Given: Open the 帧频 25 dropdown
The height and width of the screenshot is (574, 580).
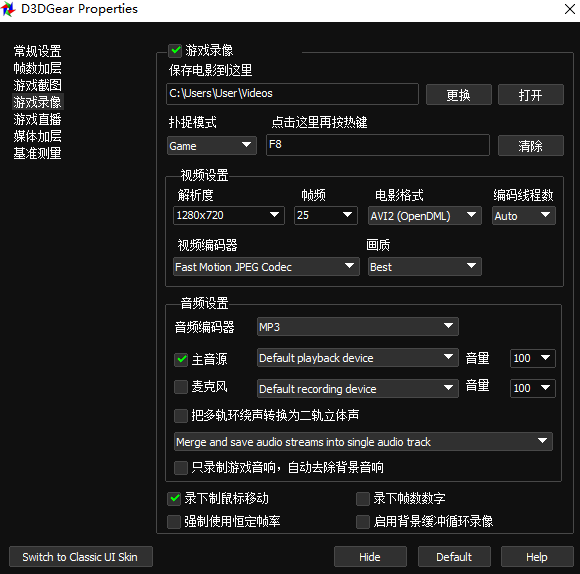Looking at the screenshot, I should 326,215.
